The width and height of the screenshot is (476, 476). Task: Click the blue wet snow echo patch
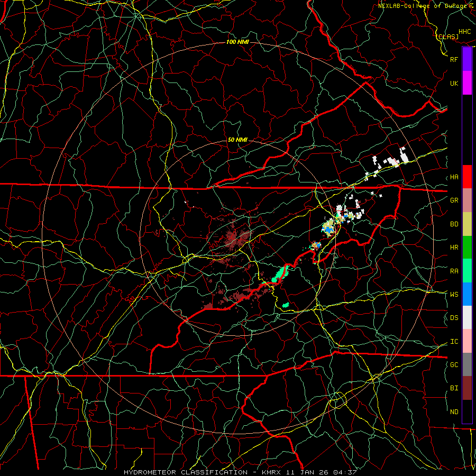[328, 230]
